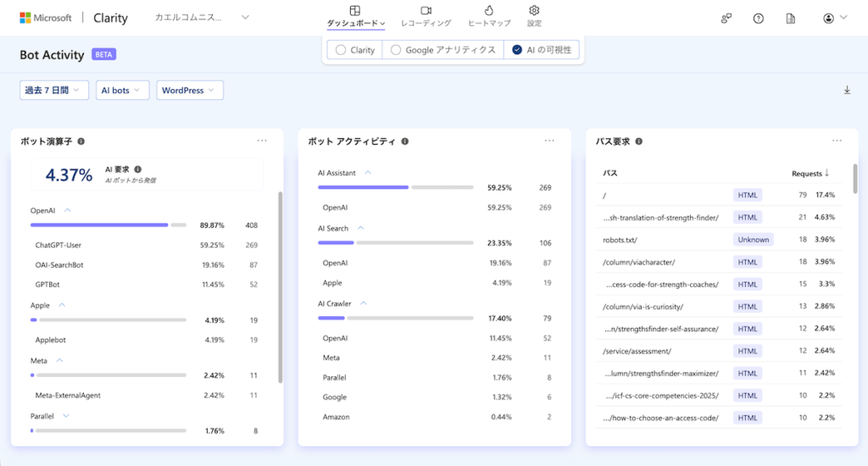Screen dimensions: 868x466
Task: Click the AI Assistant 59.25% progress bar
Action: click(x=395, y=187)
